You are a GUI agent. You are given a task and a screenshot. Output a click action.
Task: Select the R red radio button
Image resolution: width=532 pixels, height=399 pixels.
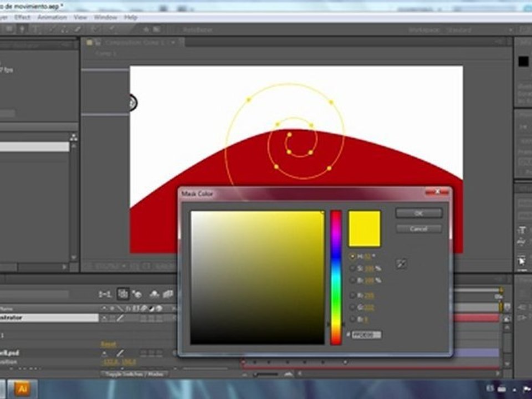point(352,295)
